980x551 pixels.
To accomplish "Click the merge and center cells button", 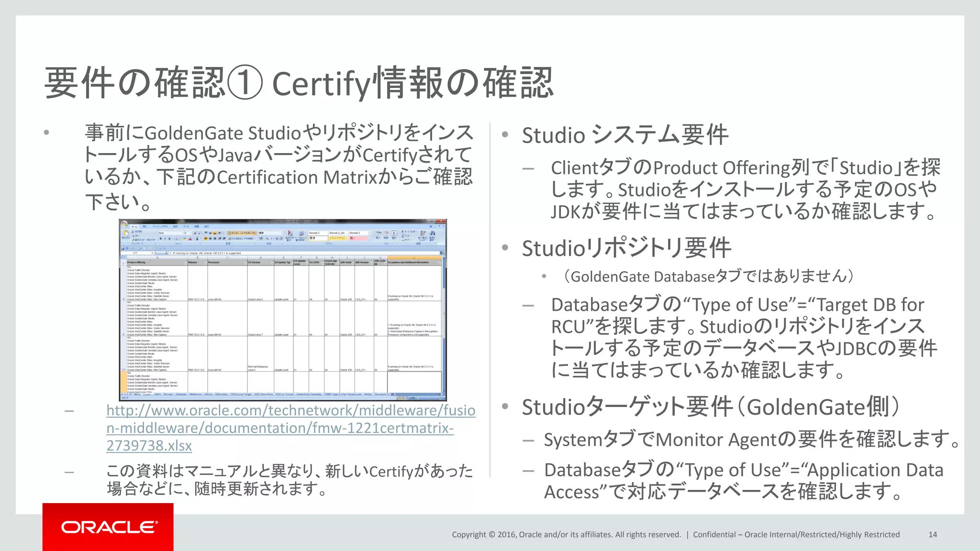I will point(243,239).
